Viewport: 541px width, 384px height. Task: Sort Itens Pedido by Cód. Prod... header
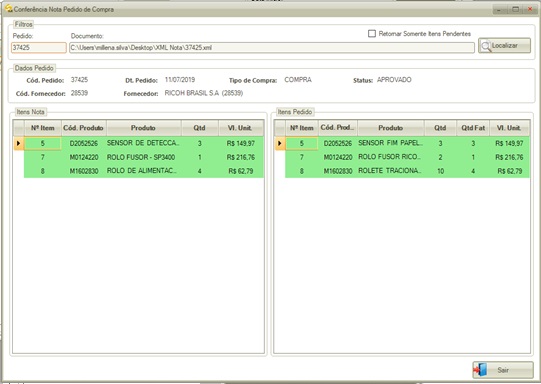337,128
